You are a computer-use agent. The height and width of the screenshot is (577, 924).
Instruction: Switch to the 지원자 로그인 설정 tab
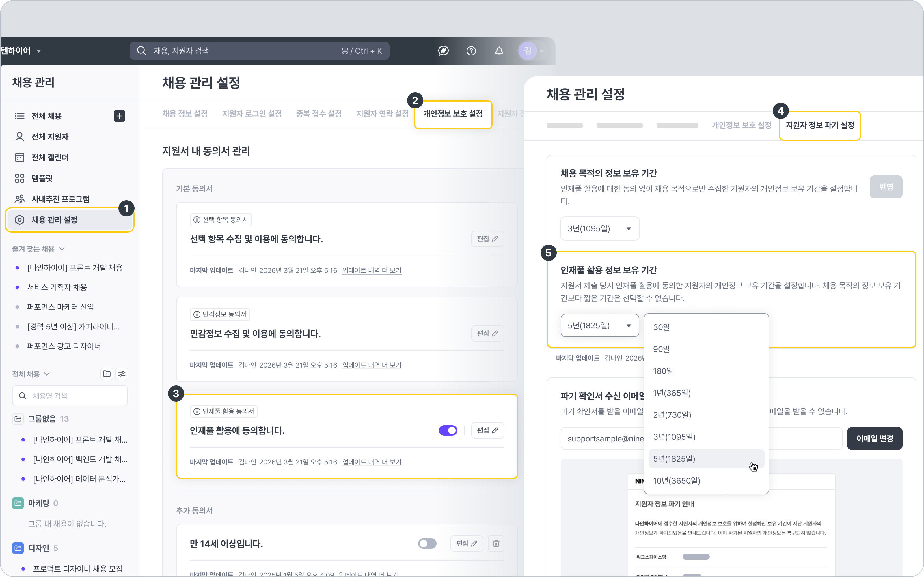click(252, 114)
